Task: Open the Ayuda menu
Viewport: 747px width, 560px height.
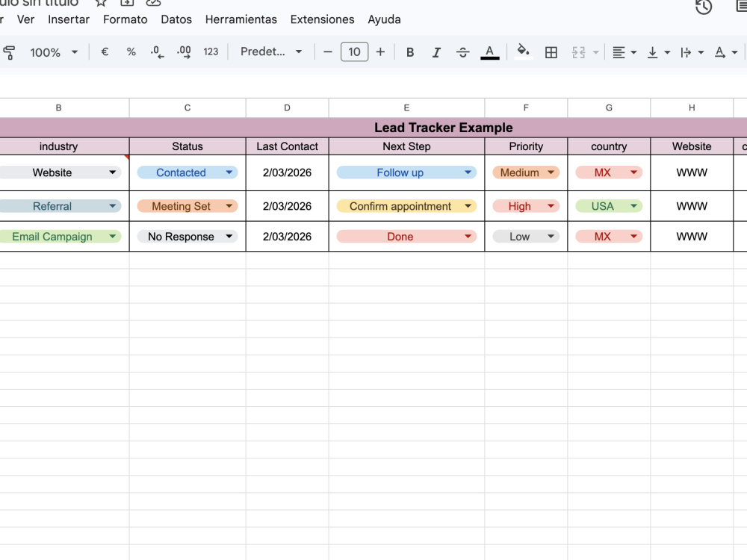Action: 384,19
